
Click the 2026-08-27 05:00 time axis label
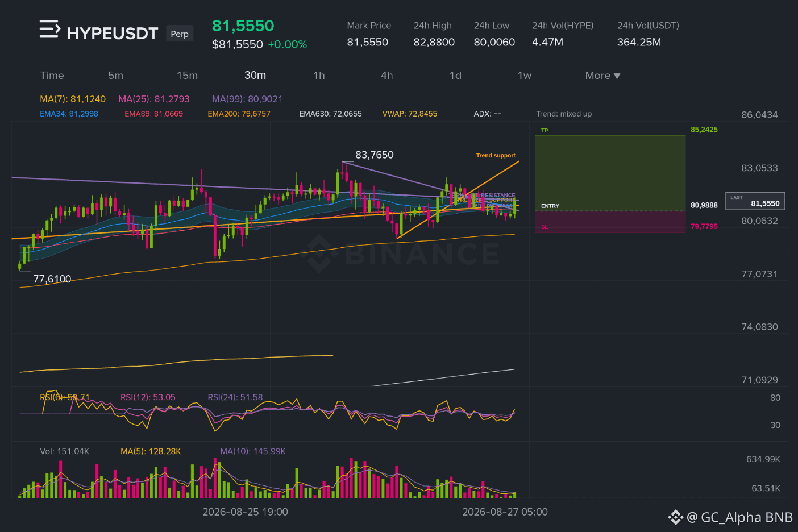point(505,512)
